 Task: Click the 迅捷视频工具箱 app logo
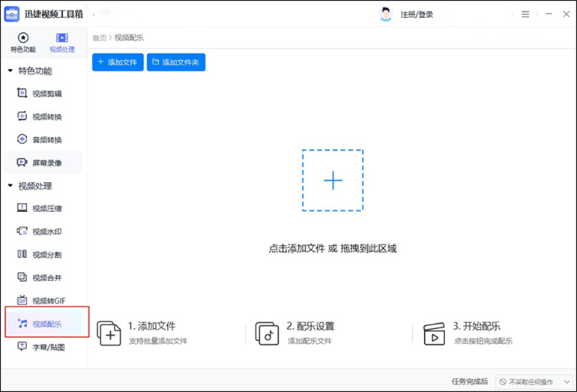point(12,14)
